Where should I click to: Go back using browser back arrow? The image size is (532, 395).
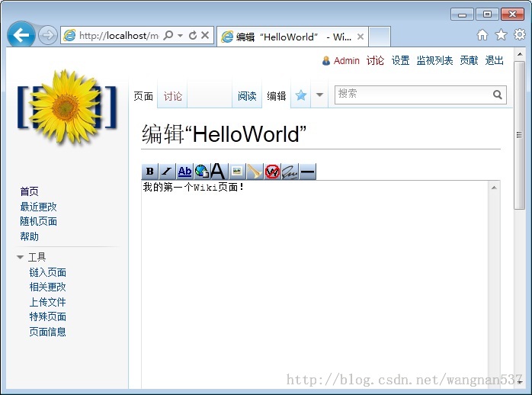(21, 35)
